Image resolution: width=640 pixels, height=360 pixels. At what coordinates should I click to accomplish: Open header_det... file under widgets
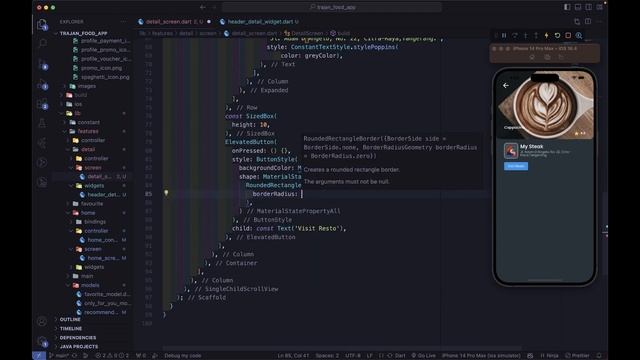click(104, 195)
